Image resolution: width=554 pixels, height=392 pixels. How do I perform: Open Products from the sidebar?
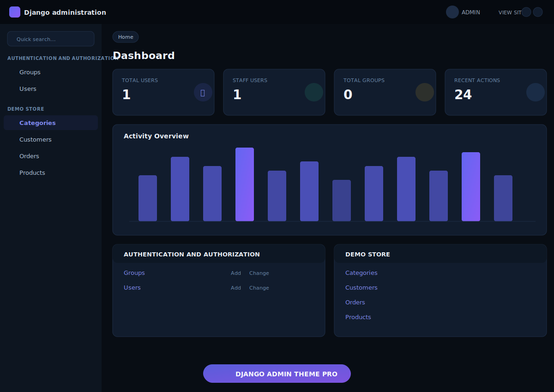click(x=32, y=172)
